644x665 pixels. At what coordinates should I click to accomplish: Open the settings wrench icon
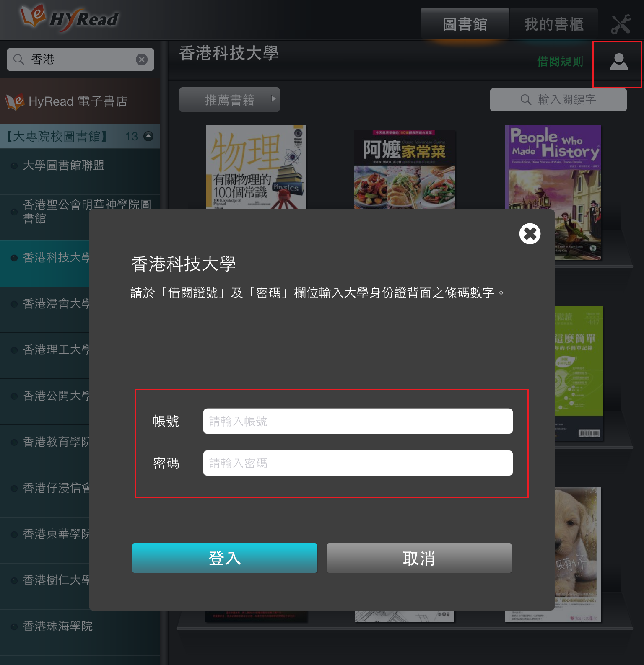coord(621,24)
